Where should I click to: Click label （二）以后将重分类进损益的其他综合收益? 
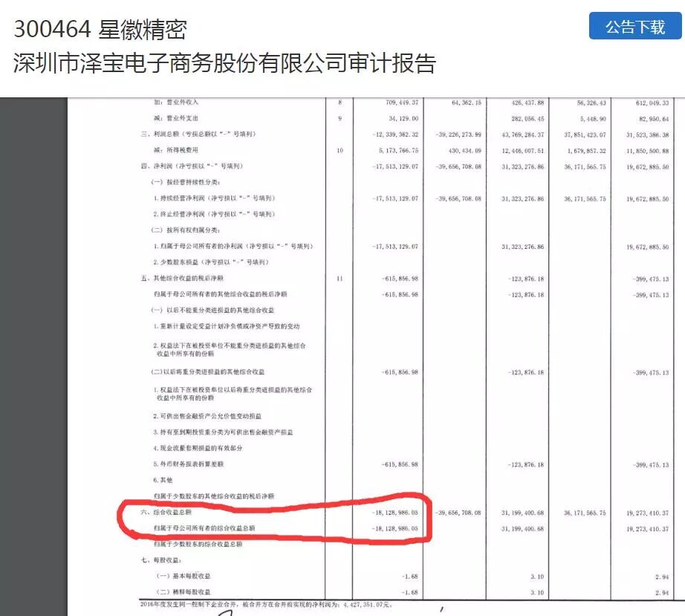208,372
